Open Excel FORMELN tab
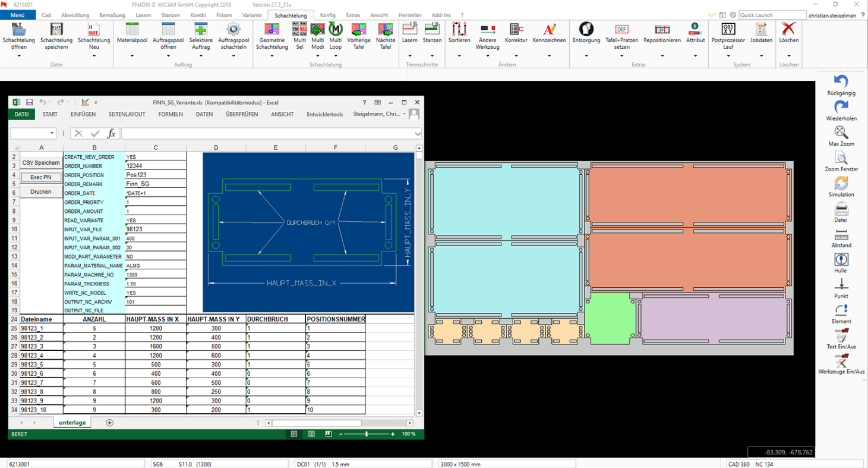The width and height of the screenshot is (868, 468). click(x=171, y=114)
